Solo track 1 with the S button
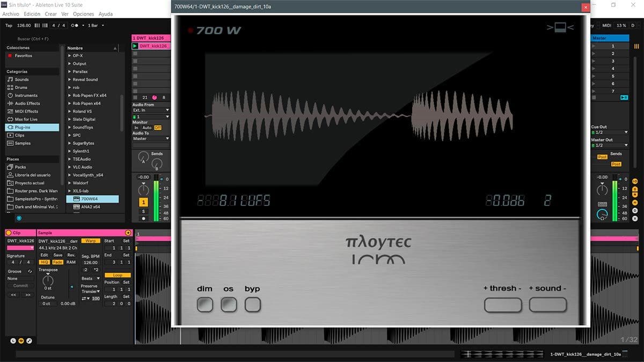This screenshot has width=644, height=362. point(143,211)
